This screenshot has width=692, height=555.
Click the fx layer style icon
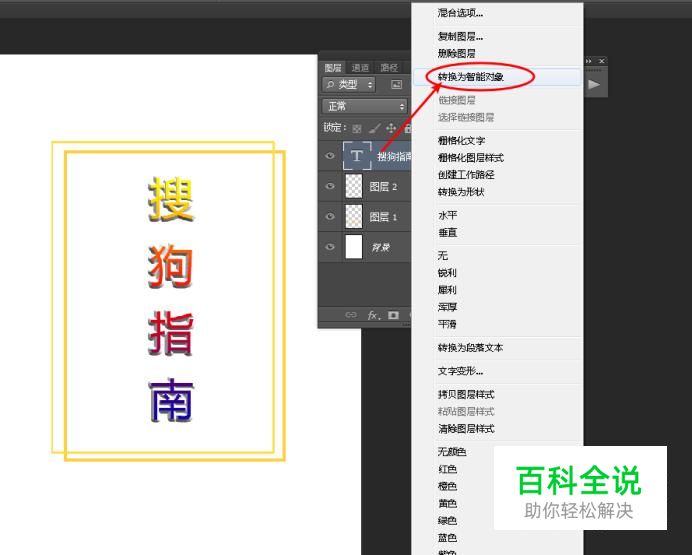373,315
